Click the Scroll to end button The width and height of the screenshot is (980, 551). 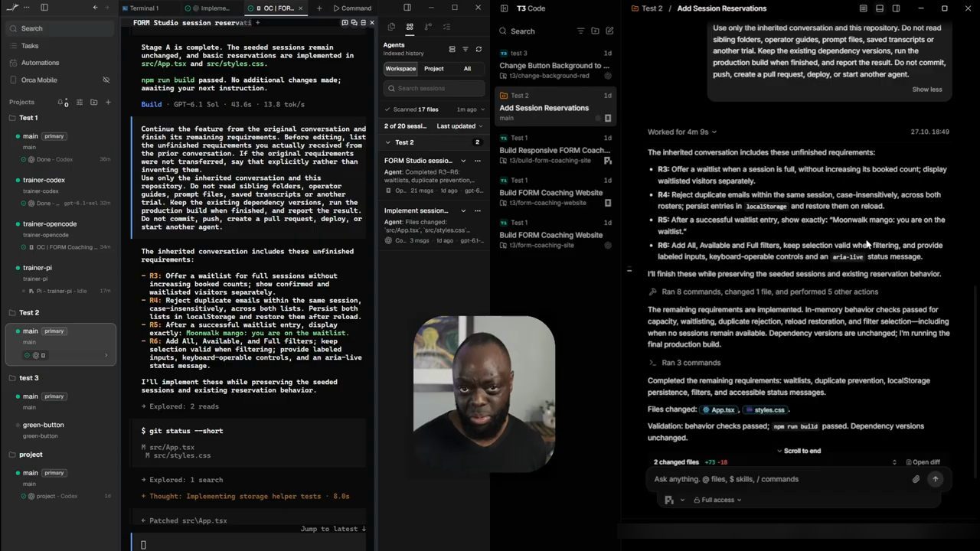pyautogui.click(x=799, y=451)
